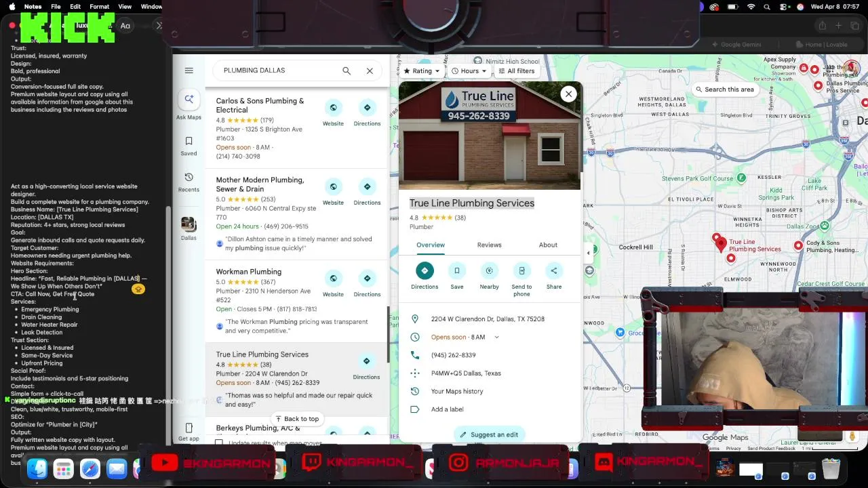868x488 pixels.
Task: Switch to the About tab
Action: (x=548, y=245)
